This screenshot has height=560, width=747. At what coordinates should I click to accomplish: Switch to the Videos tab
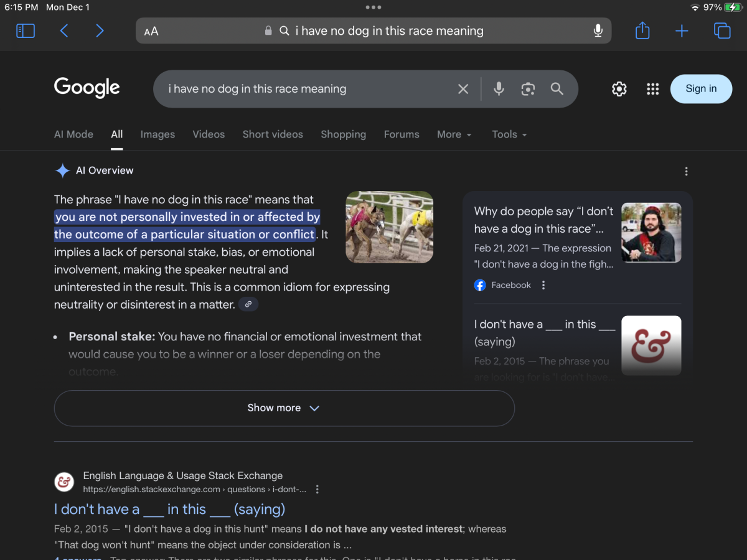click(x=209, y=134)
